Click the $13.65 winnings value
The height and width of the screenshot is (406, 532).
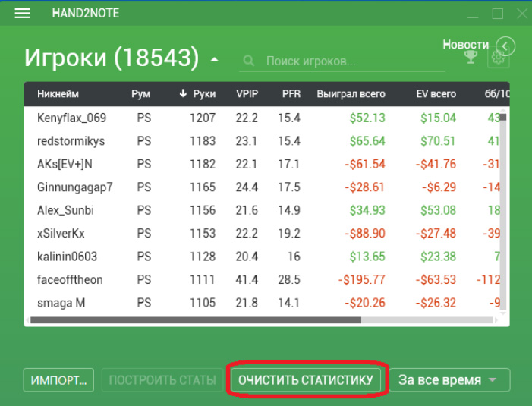pos(367,257)
